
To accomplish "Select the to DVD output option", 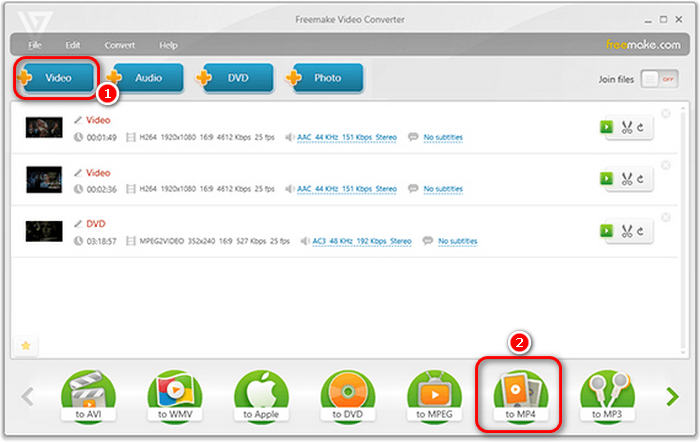I will click(x=348, y=396).
